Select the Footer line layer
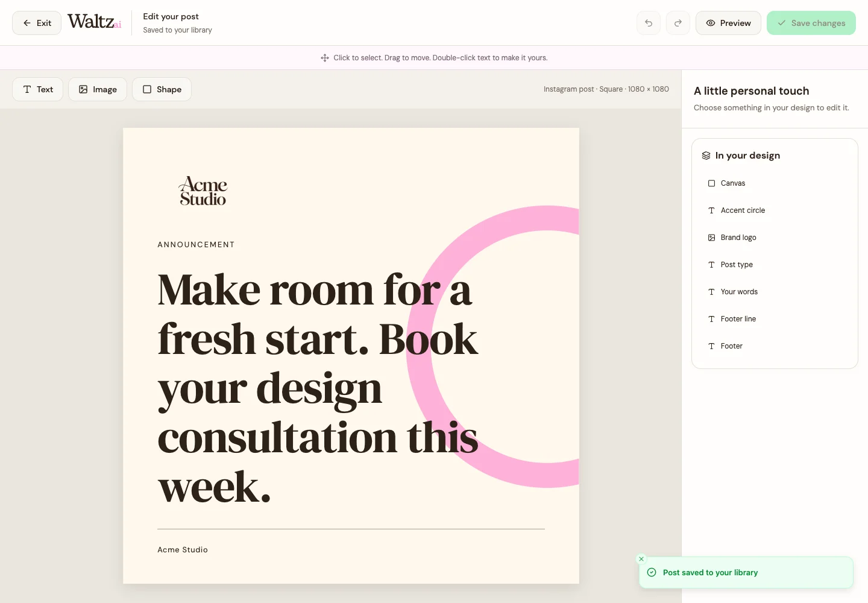This screenshot has height=603, width=868. pos(775,319)
